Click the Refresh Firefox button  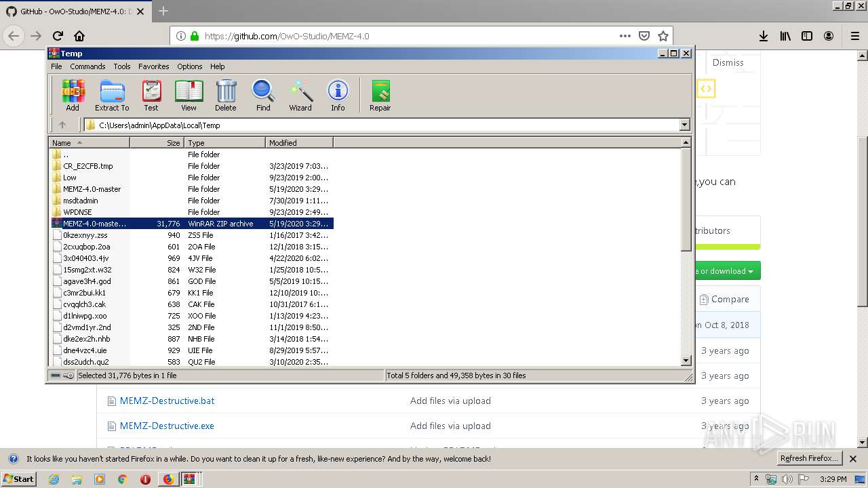pyautogui.click(x=809, y=458)
